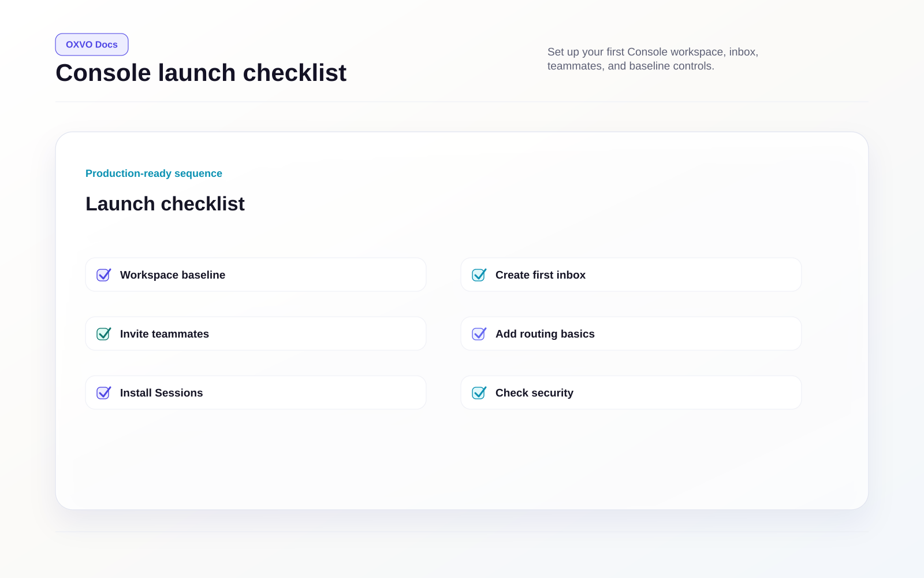The height and width of the screenshot is (578, 924).
Task: Click the checkmark icon beside Install Sessions
Action: click(104, 393)
